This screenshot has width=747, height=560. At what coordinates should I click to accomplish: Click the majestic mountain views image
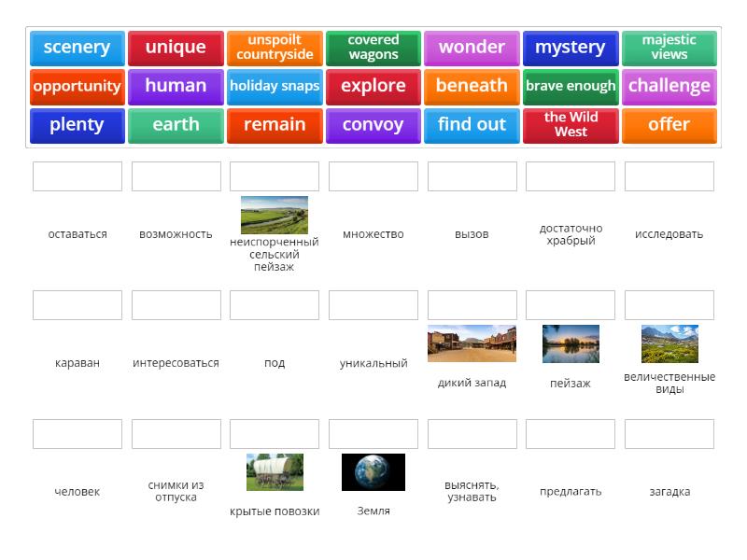669,343
